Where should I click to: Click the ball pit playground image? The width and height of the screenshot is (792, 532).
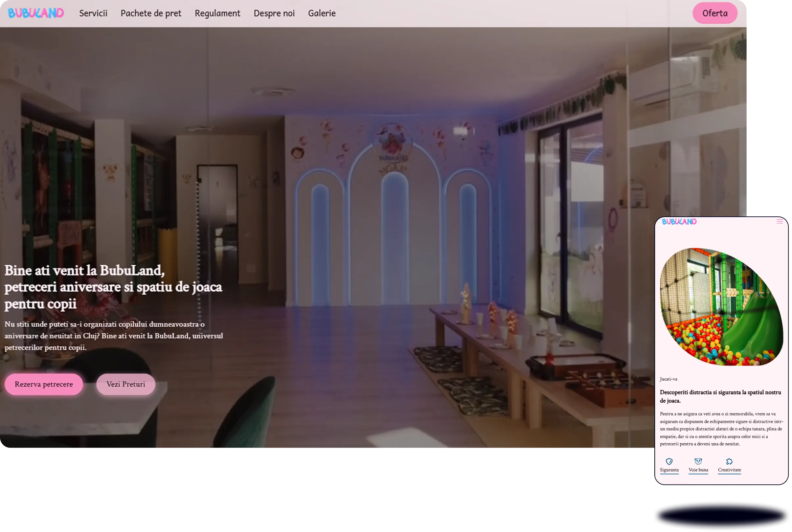721,307
